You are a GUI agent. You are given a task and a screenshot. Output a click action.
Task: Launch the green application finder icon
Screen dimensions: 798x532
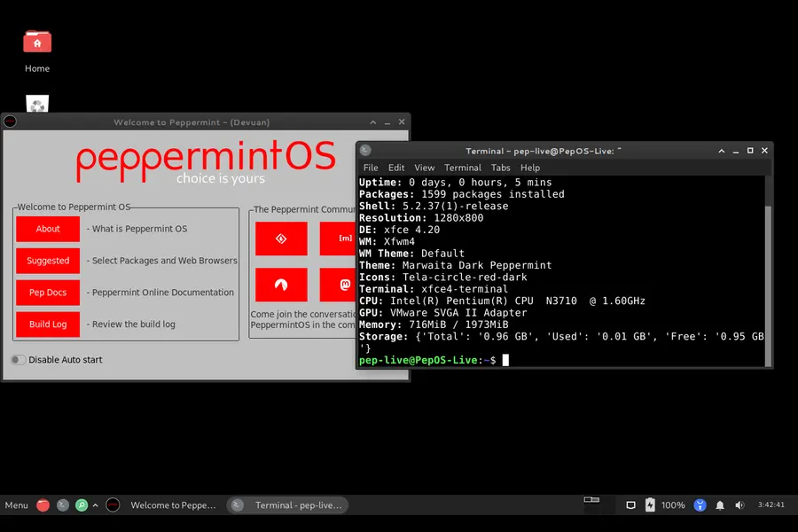tap(82, 505)
